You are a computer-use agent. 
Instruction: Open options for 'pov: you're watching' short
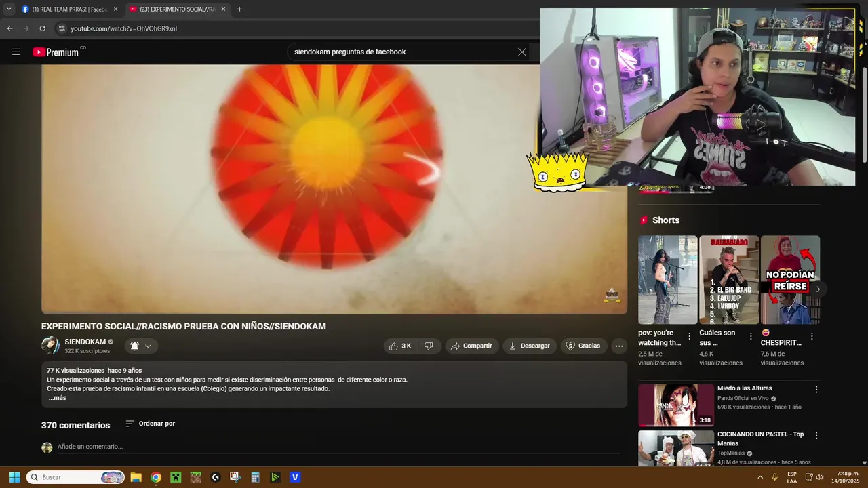[690, 336]
